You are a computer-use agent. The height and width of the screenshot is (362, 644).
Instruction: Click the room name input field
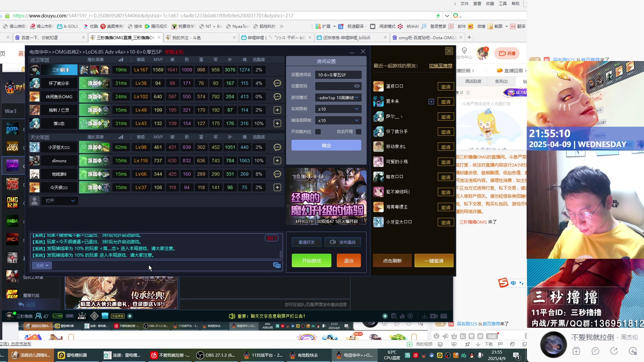pos(338,75)
